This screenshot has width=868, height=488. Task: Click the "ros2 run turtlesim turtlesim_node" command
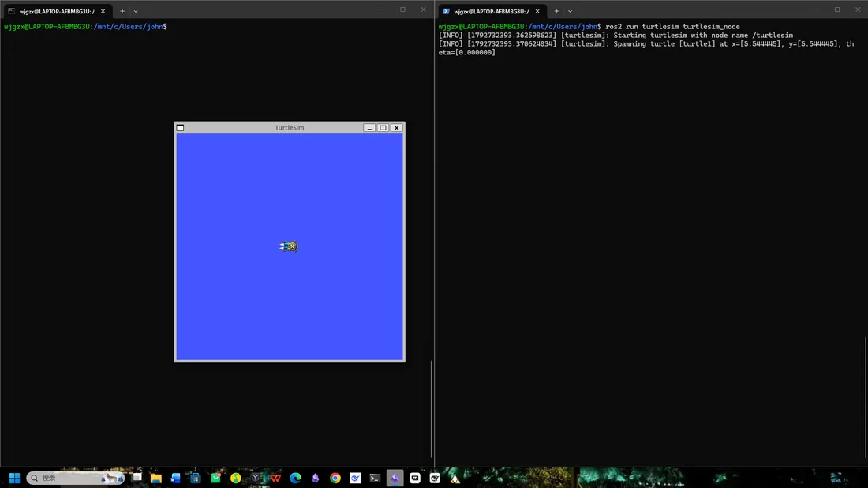click(672, 27)
